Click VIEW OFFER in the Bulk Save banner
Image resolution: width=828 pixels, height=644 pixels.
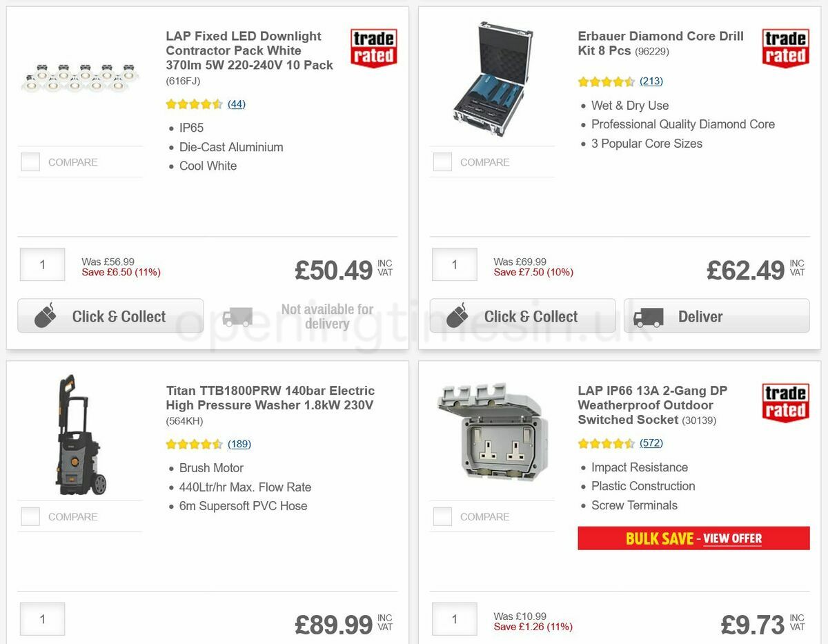[732, 538]
